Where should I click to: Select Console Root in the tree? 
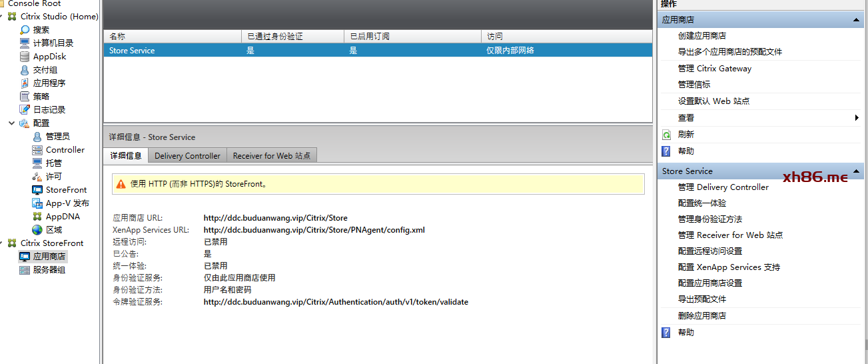coord(35,3)
